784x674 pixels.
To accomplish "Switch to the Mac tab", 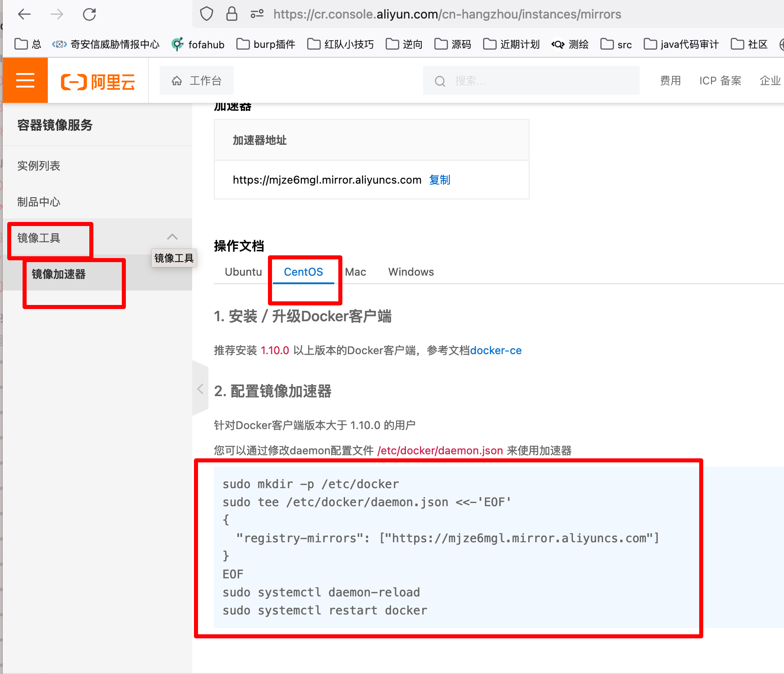I will (x=355, y=272).
